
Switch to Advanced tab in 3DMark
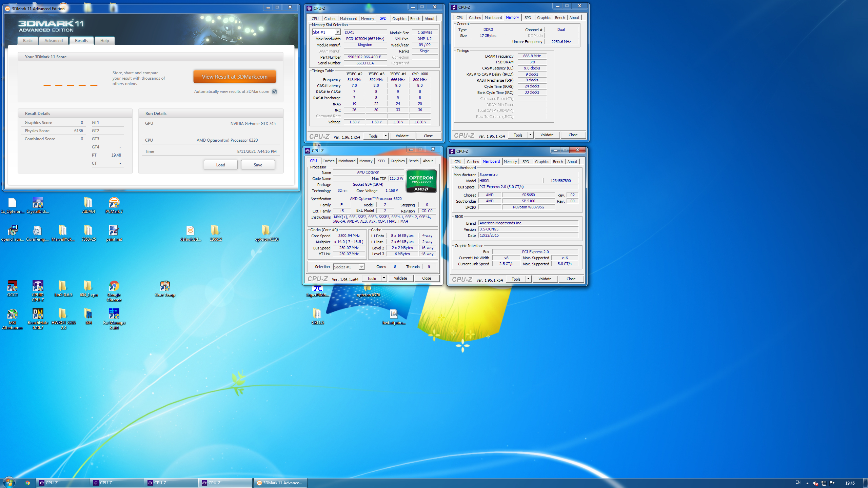point(54,41)
